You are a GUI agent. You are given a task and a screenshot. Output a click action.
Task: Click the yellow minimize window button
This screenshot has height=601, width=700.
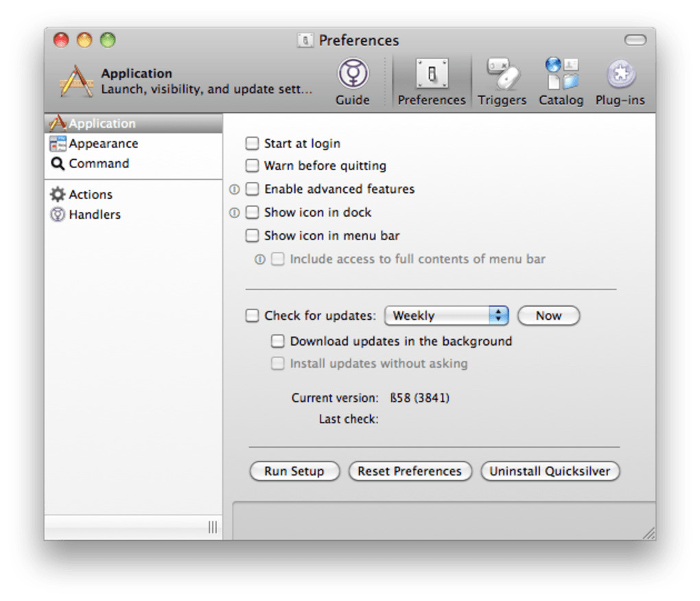(x=84, y=40)
